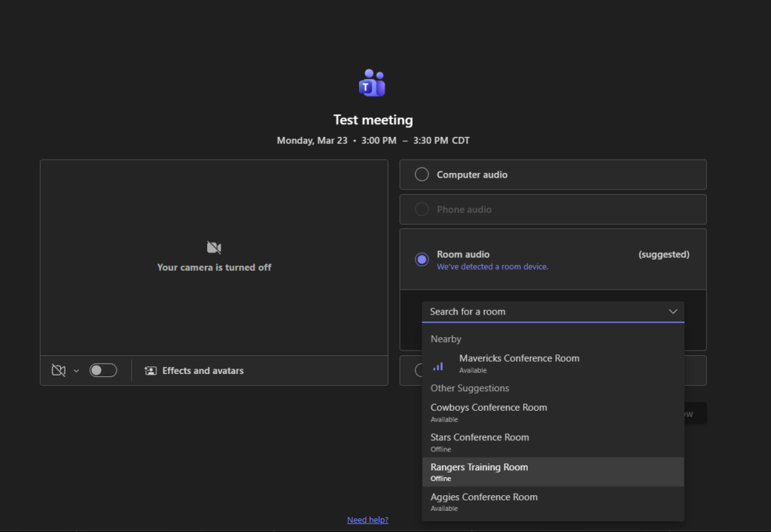The width and height of the screenshot is (771, 532).
Task: Click the crossed-out camera icon beside the toggle
Action: [x=58, y=370]
